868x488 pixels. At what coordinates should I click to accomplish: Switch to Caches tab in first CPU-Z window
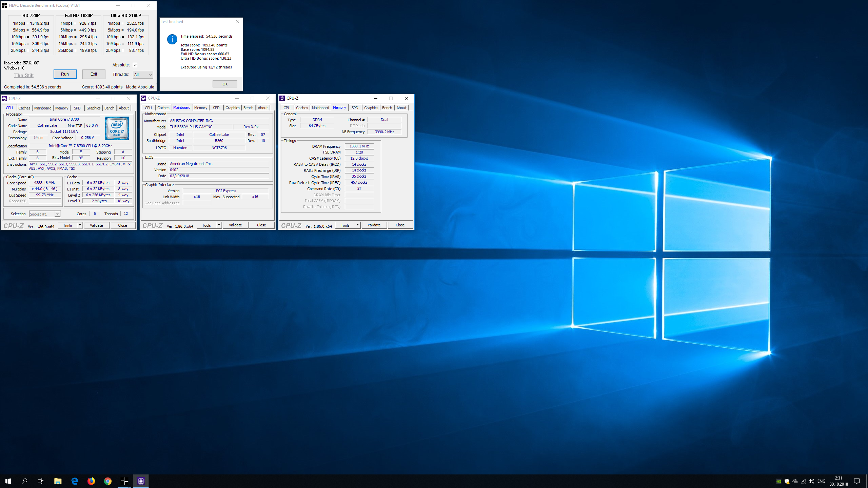tap(24, 108)
